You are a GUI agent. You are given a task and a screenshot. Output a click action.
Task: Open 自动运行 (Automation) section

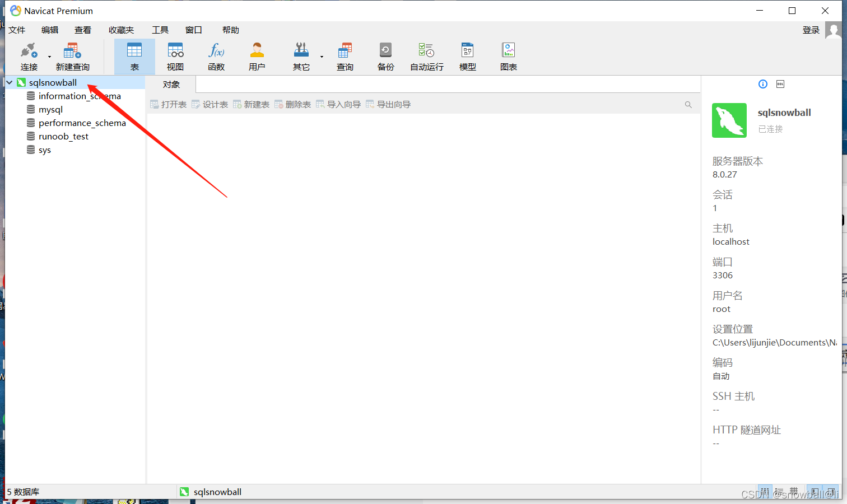pos(427,57)
